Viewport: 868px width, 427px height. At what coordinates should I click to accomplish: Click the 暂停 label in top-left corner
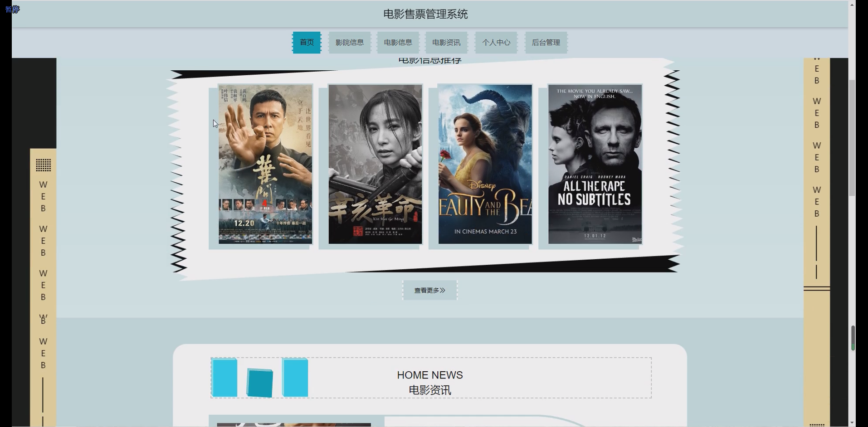[12, 9]
